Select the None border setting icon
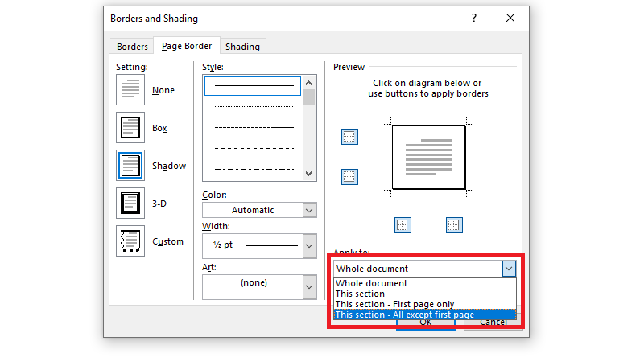This screenshot has width=644, height=362. tap(130, 90)
